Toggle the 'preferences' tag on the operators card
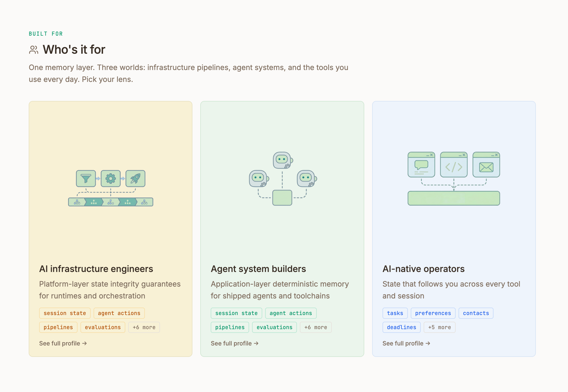 click(433, 313)
